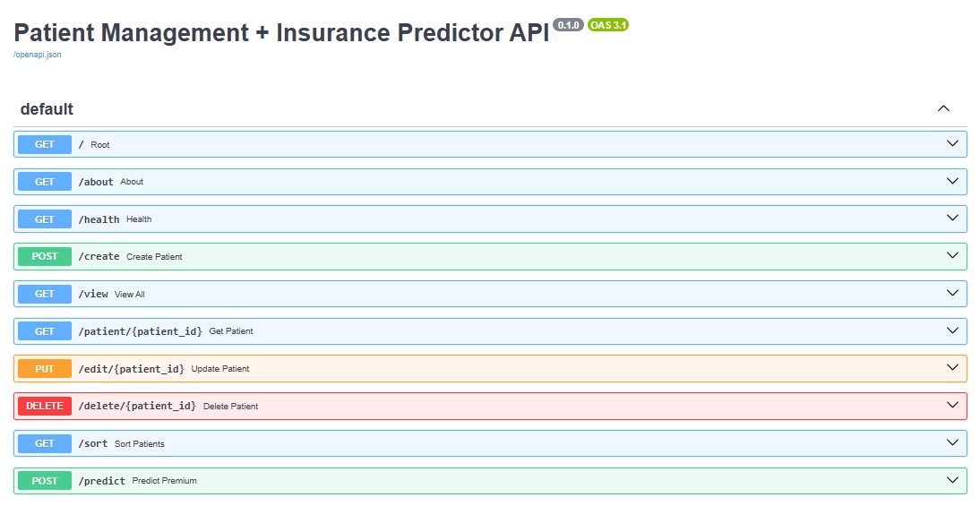This screenshot has height=506, width=980.
Task: Click the 0.1.0 version badge
Action: pos(568,25)
